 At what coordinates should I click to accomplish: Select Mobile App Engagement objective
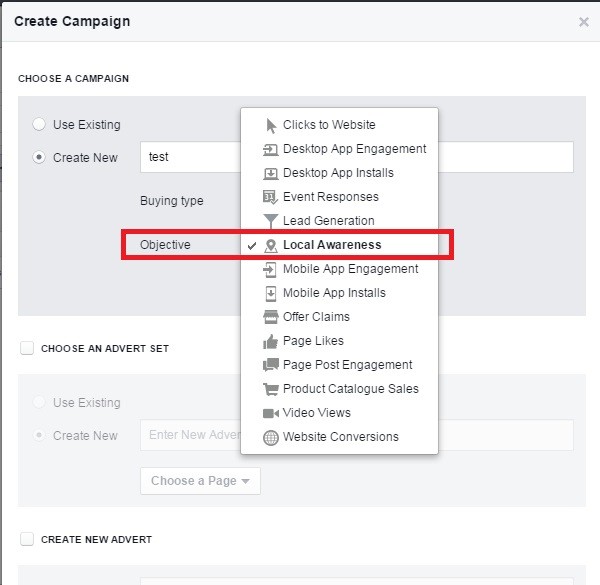[350, 269]
